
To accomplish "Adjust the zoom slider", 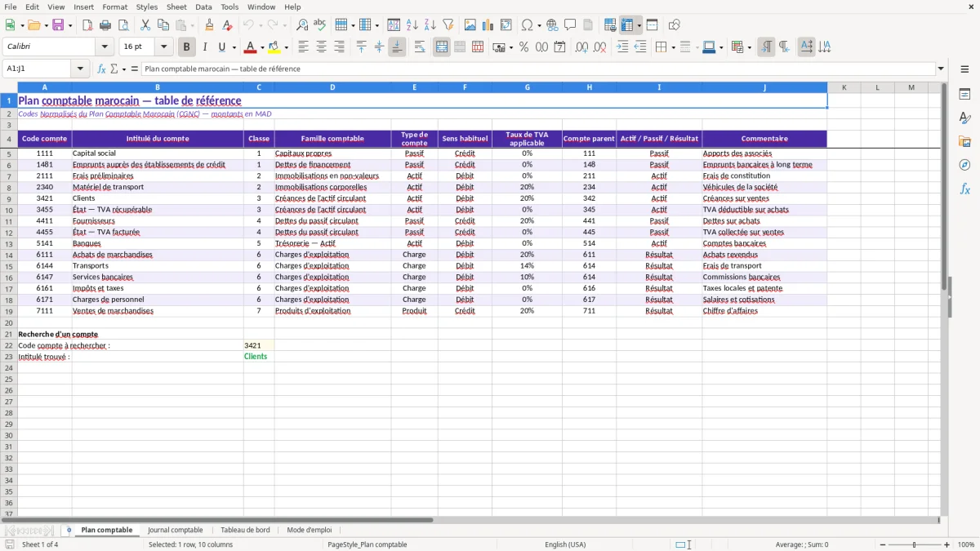I will (x=915, y=544).
